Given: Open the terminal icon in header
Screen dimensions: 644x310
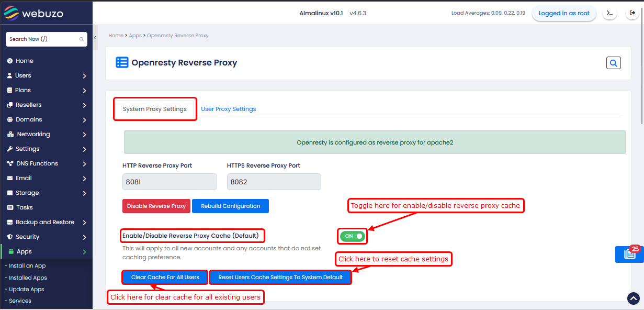Looking at the screenshot, I should (609, 13).
